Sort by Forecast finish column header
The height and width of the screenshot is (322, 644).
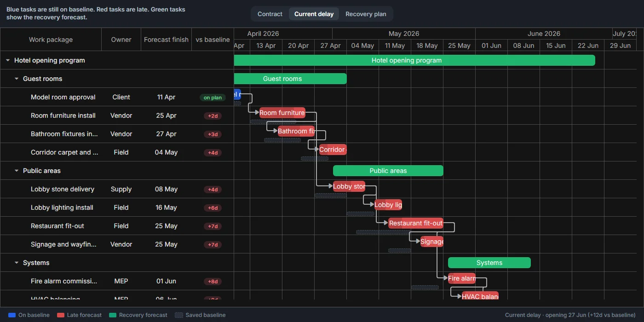166,40
